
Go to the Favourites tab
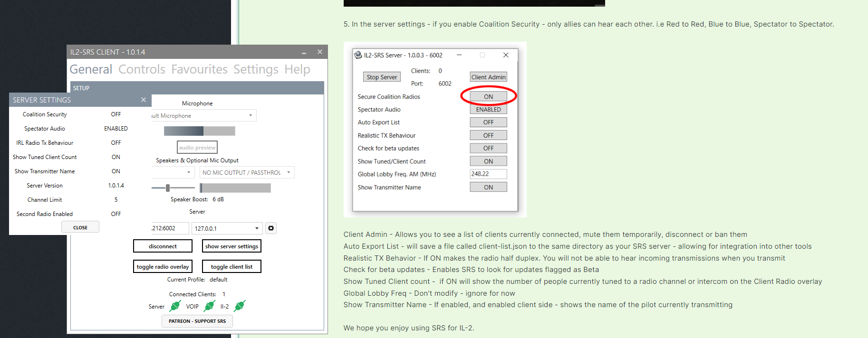(200, 69)
